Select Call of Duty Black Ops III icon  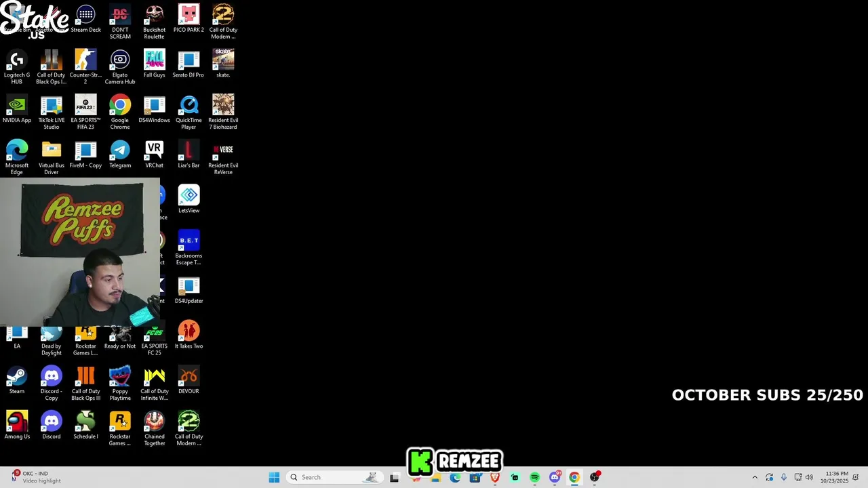[x=85, y=384]
